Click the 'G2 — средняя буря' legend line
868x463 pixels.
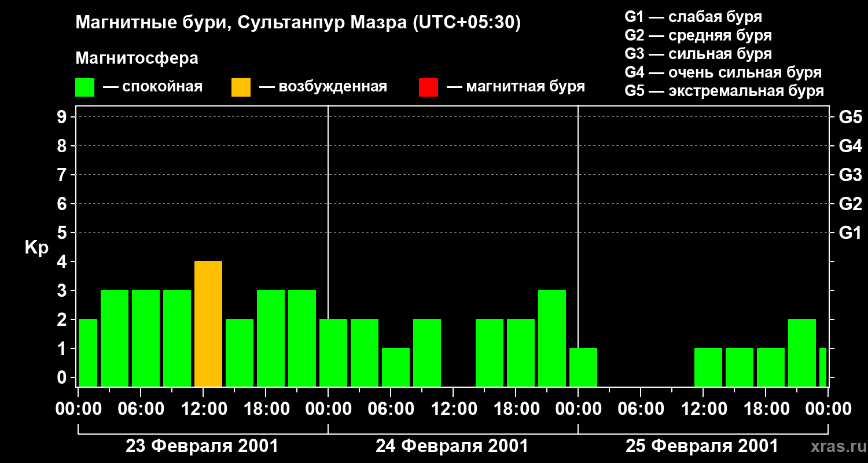coord(698,35)
